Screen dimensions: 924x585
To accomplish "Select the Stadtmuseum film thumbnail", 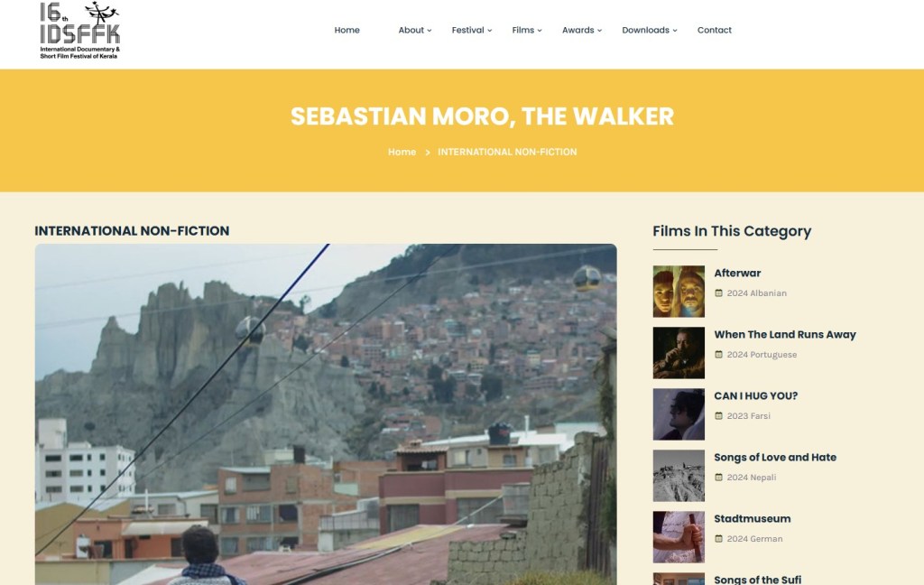I will (679, 536).
